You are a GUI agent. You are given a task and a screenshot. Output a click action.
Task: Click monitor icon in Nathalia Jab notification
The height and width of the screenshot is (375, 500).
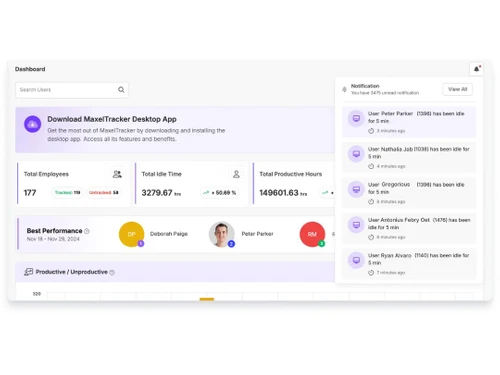356,154
